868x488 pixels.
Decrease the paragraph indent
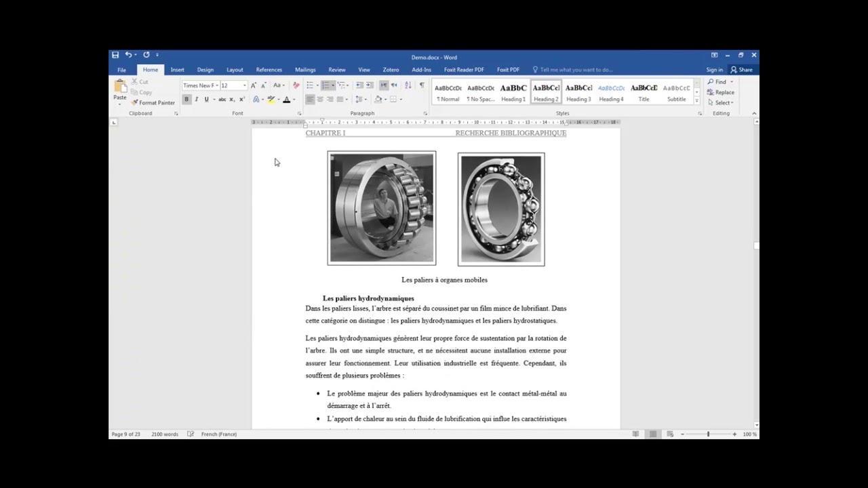(359, 85)
